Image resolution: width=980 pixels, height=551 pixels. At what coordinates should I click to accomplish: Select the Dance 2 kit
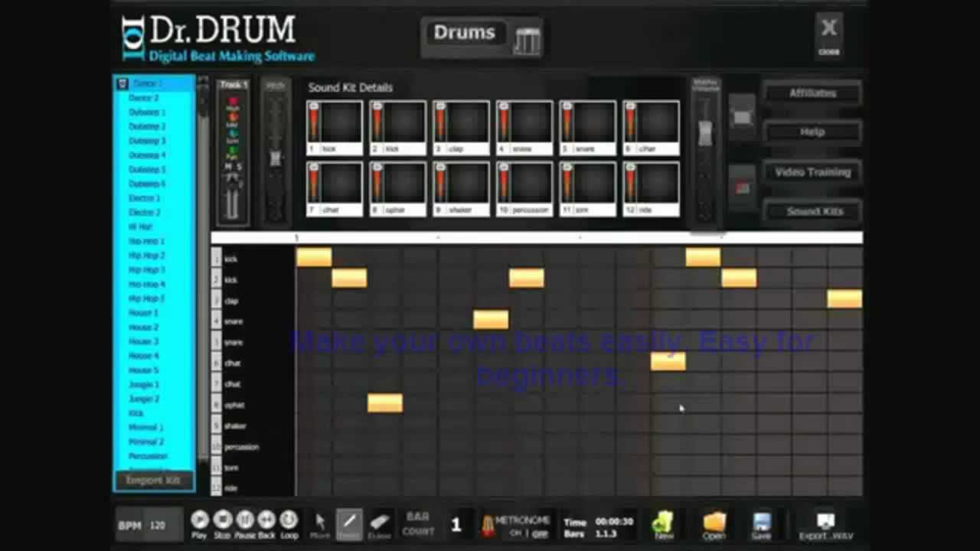[x=144, y=98]
